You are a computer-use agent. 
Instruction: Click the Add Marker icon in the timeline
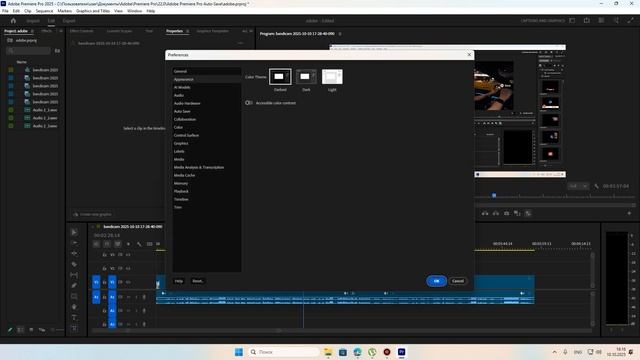128,244
